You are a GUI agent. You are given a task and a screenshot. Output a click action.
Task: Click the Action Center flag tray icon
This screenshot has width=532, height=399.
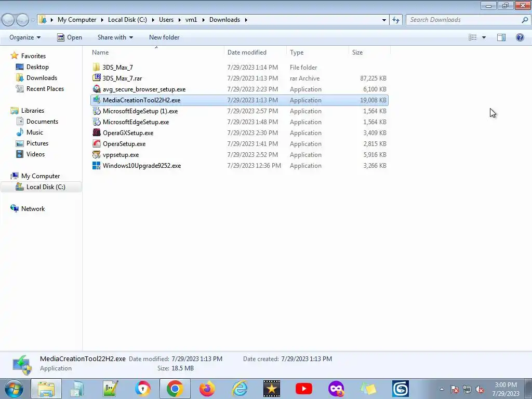[x=455, y=390]
